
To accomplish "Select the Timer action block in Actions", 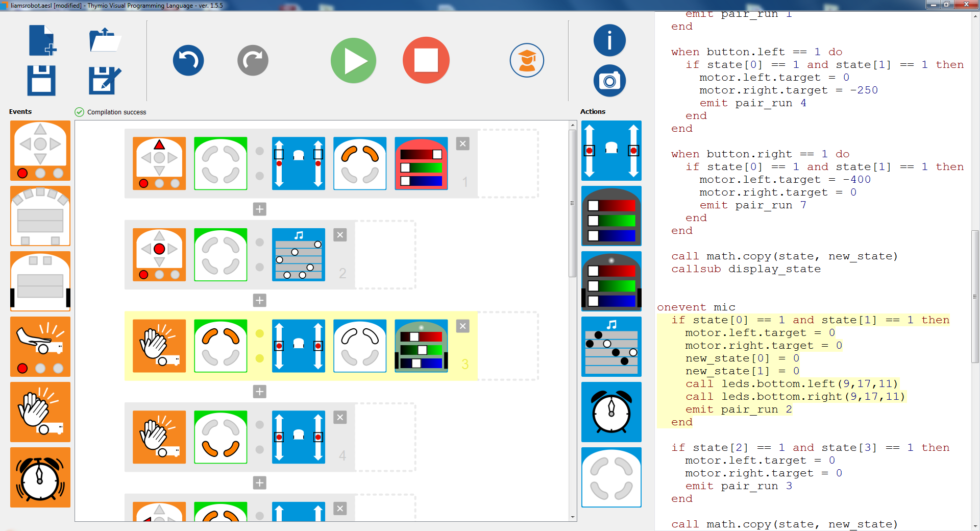I will coord(611,412).
